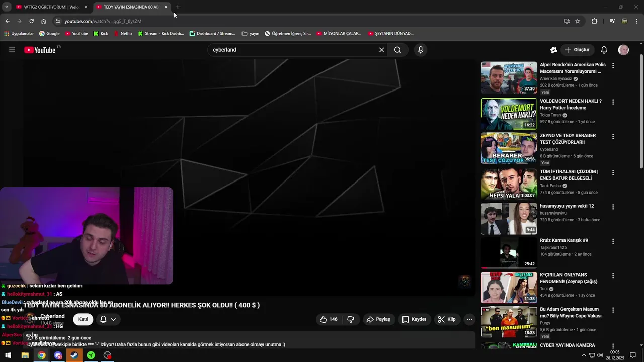The image size is (644, 362).
Task: Open Chrome extensions puzzle icon
Action: 595,21
